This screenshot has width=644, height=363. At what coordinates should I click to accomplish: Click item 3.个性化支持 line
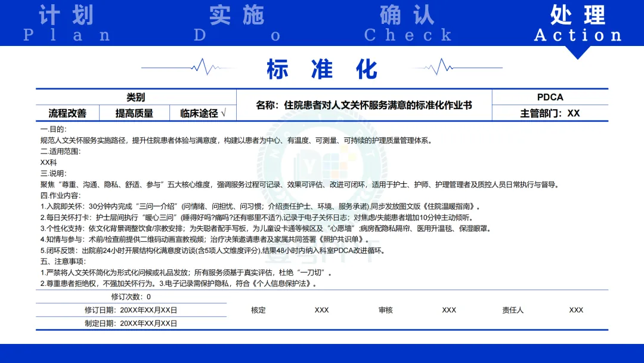[x=266, y=229]
